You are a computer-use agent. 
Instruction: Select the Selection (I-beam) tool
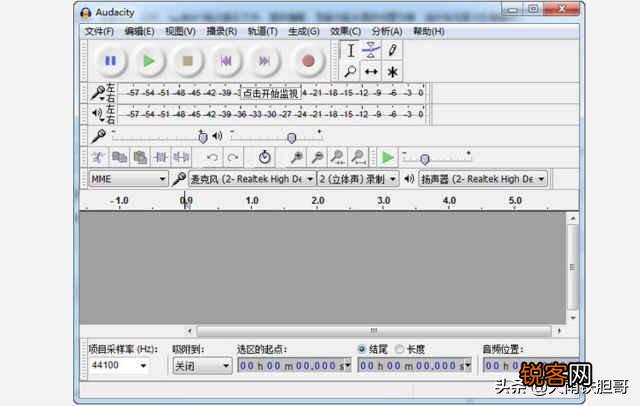click(x=351, y=51)
